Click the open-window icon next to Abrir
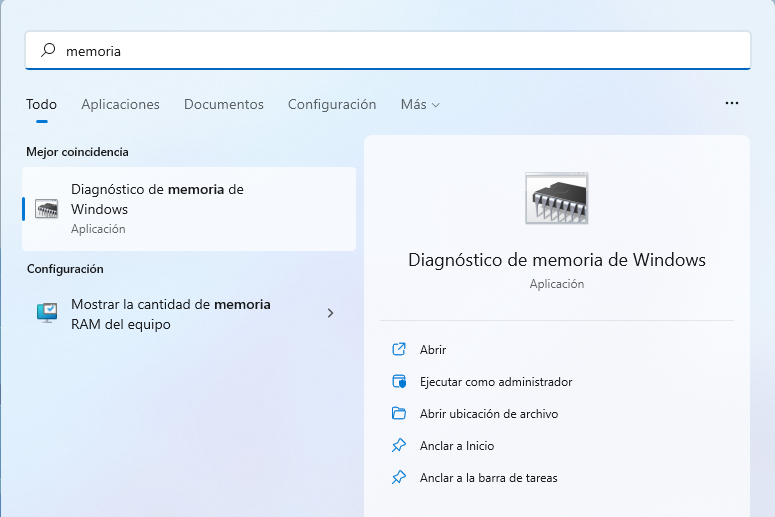This screenshot has width=775, height=517. 399,350
